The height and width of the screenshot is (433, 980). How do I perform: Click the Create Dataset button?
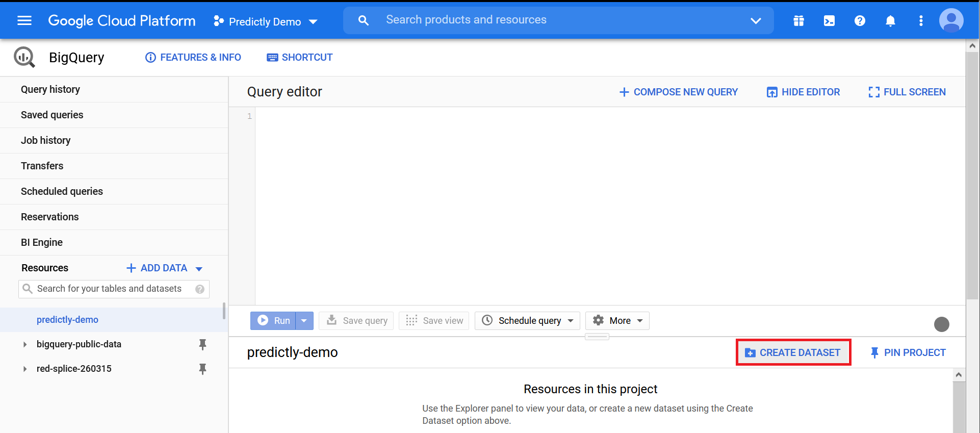(x=793, y=352)
